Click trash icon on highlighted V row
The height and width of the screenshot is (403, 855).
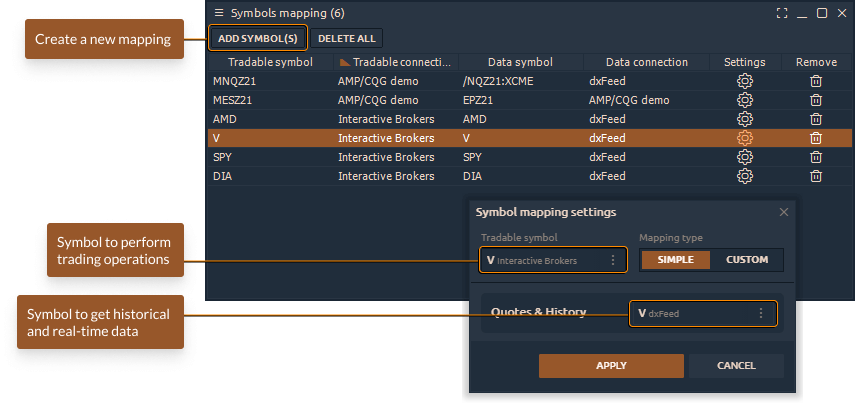click(816, 138)
